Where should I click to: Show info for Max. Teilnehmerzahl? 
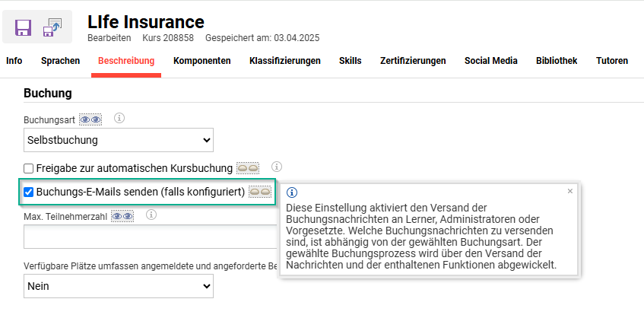151,215
